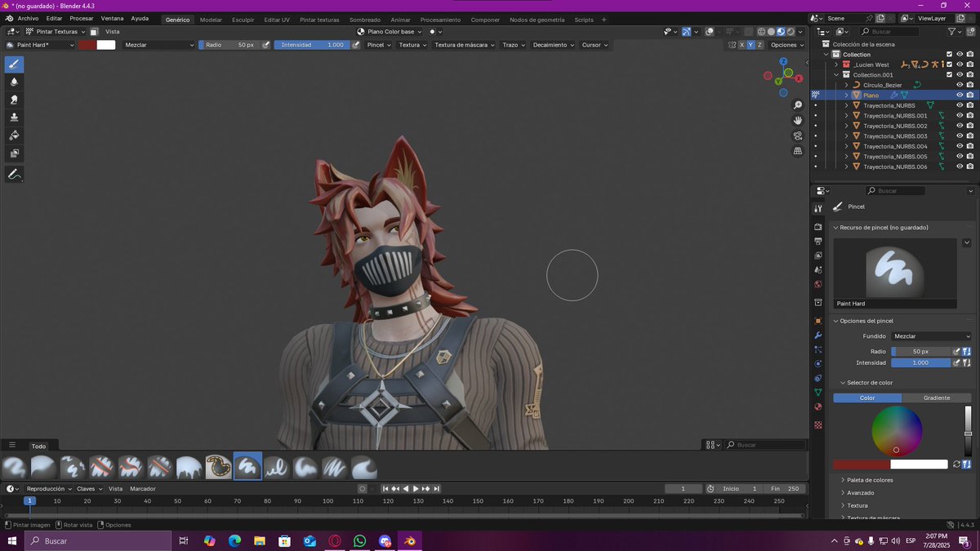Open the Texture properties checker tab
The width and height of the screenshot is (980, 551).
click(x=818, y=425)
